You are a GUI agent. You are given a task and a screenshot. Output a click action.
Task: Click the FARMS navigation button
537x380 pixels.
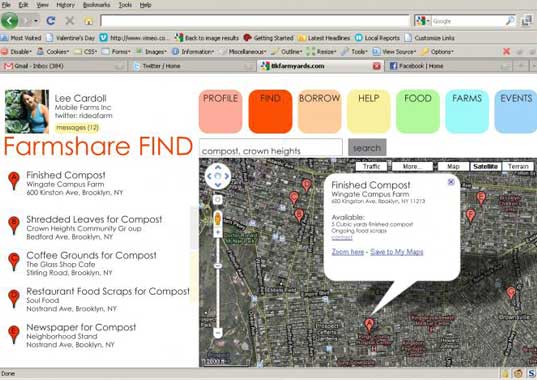pos(467,111)
